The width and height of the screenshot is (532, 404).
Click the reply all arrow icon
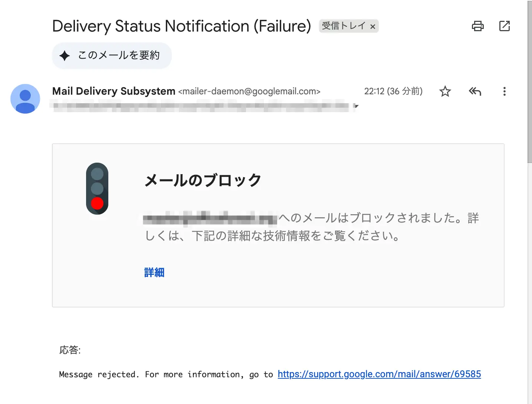(475, 91)
